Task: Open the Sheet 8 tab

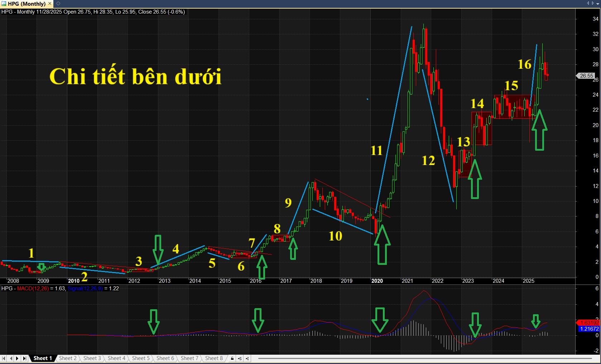Action: coord(214,358)
